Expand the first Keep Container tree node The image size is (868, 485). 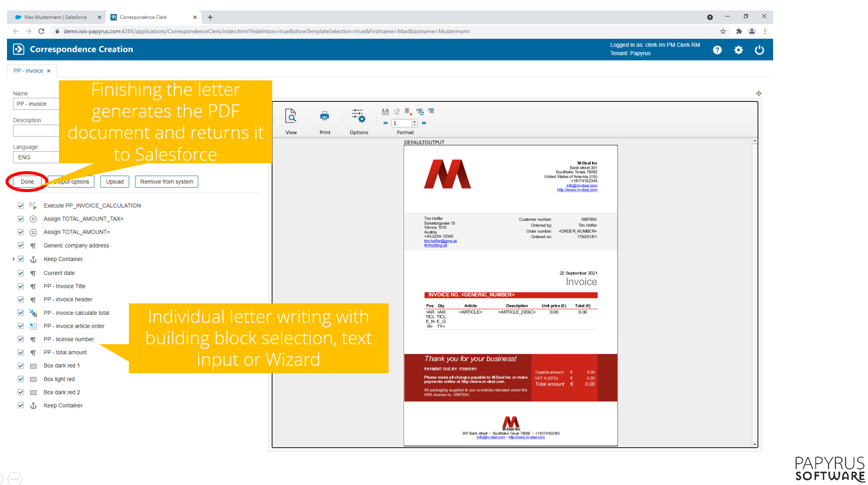(13, 259)
